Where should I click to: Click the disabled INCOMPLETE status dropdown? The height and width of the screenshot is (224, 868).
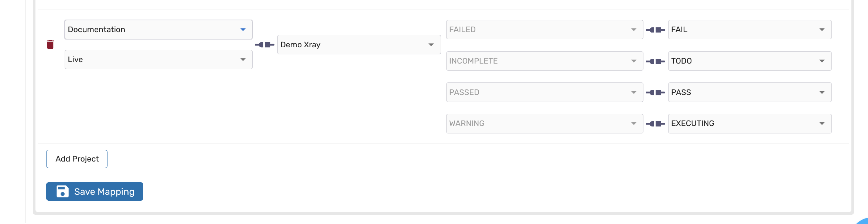(x=544, y=61)
